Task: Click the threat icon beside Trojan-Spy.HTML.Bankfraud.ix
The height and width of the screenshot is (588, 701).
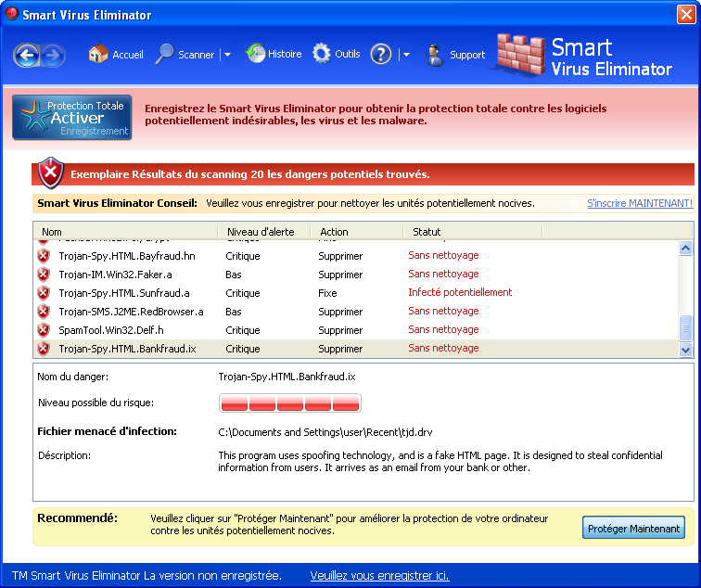Action: [x=44, y=349]
